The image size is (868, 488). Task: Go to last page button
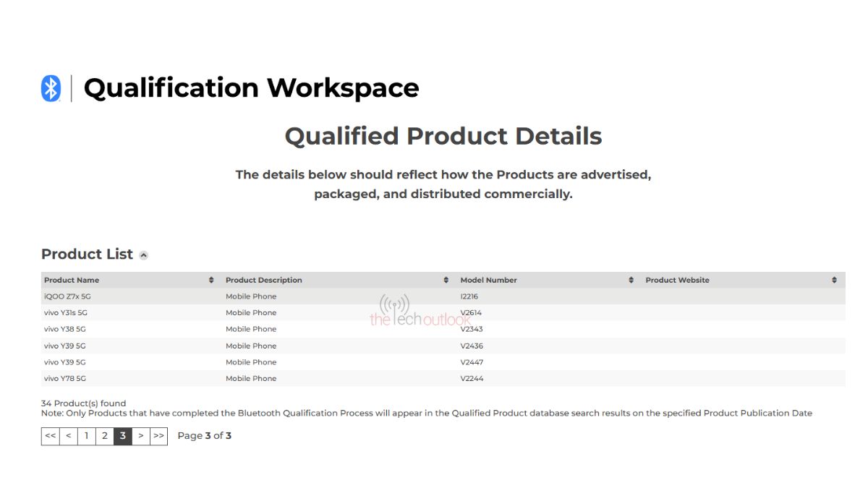click(158, 436)
